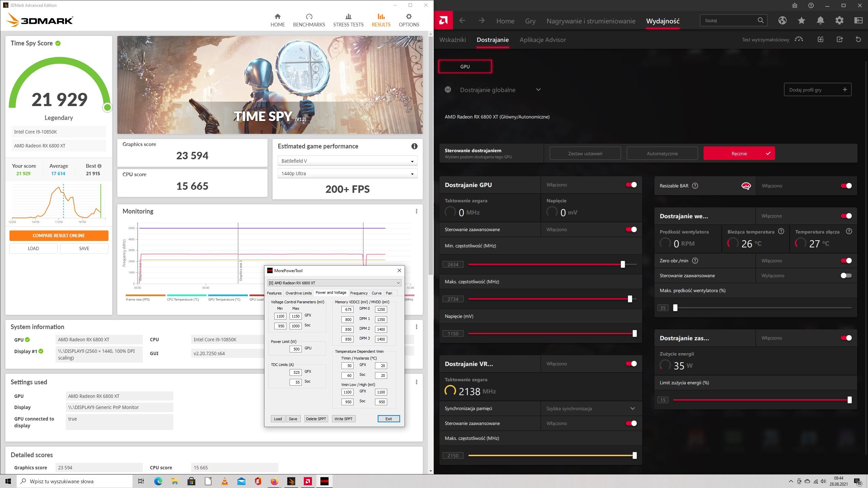Open Monitoring panel three-dot menu
The width and height of the screenshot is (868, 488).
coord(416,211)
